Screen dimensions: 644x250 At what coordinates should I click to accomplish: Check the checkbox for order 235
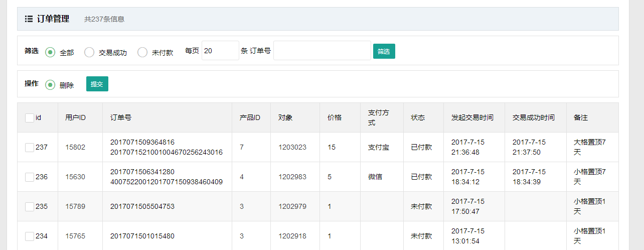tap(30, 207)
